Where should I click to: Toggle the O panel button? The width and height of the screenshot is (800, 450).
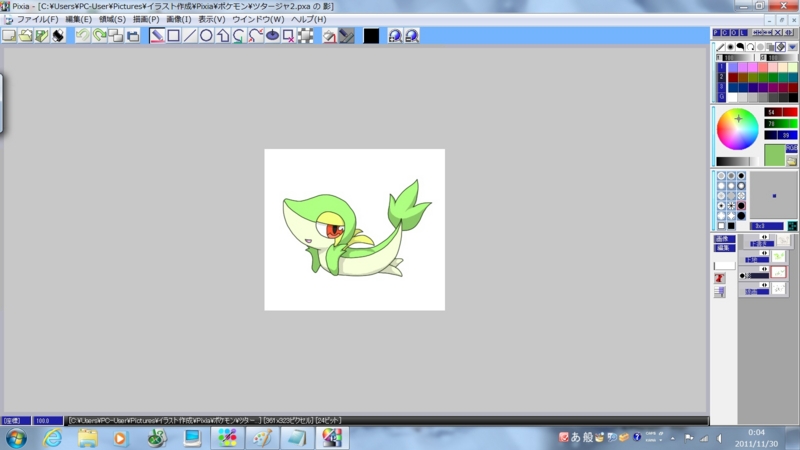click(x=734, y=33)
